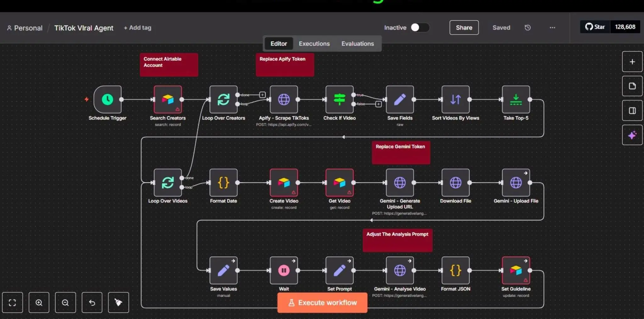The image size is (644, 319).
Task: Click plus on Check If Video false output
Action: [x=378, y=104]
